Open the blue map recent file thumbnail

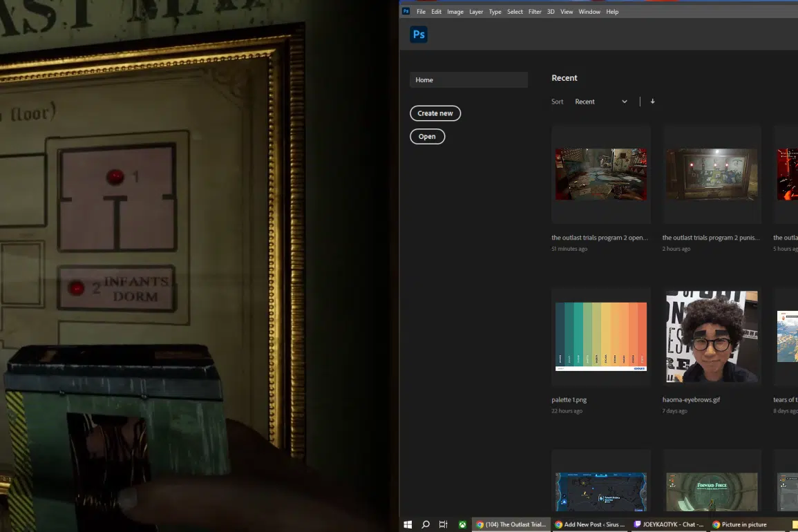[601, 492]
